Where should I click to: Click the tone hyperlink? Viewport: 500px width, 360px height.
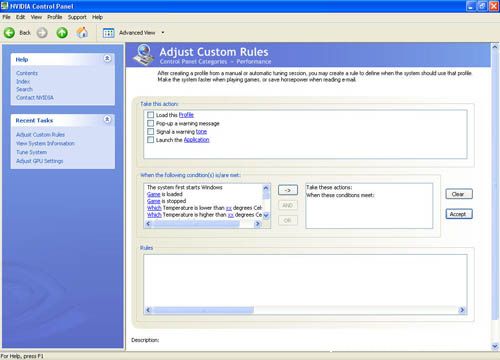pos(201,131)
